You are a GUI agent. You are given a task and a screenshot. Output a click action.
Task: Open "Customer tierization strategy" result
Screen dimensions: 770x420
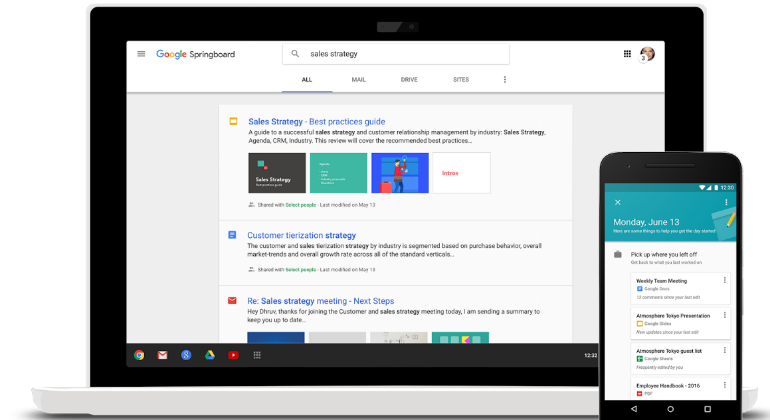pos(302,235)
